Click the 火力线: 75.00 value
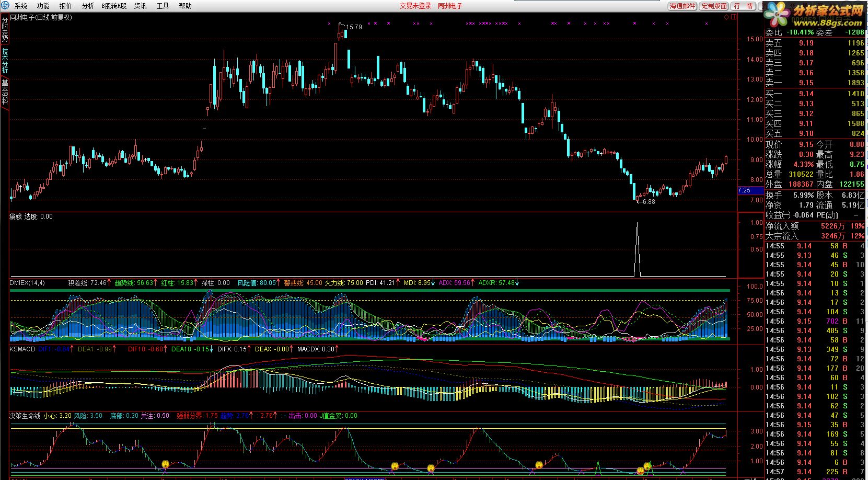The height and width of the screenshot is (480, 868). [x=344, y=283]
